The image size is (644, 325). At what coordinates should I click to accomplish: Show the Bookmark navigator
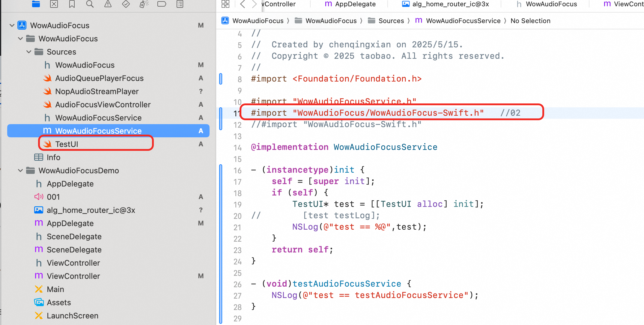tap(72, 4)
